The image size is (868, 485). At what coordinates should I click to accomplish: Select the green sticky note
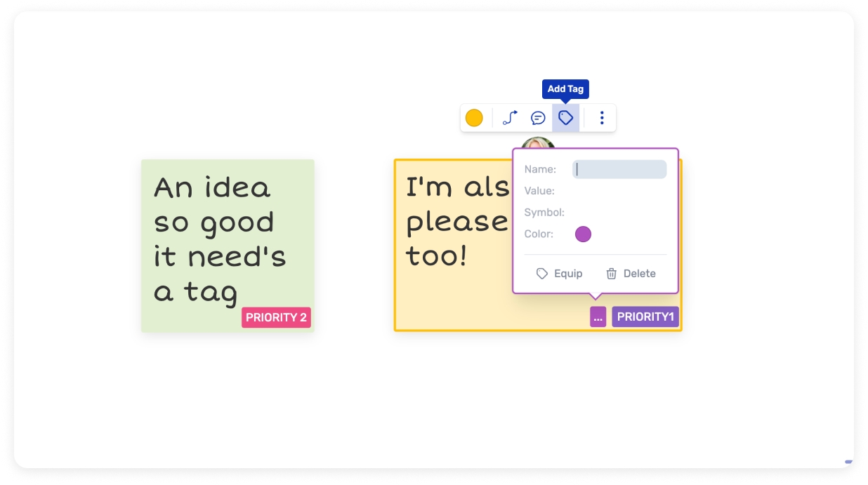point(228,246)
